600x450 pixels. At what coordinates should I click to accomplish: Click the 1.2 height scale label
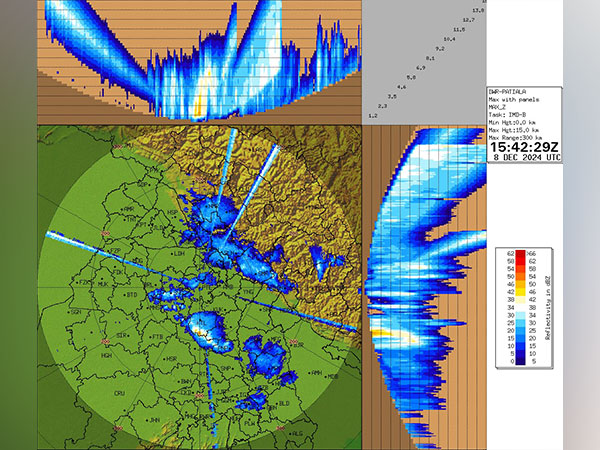pos(372,117)
